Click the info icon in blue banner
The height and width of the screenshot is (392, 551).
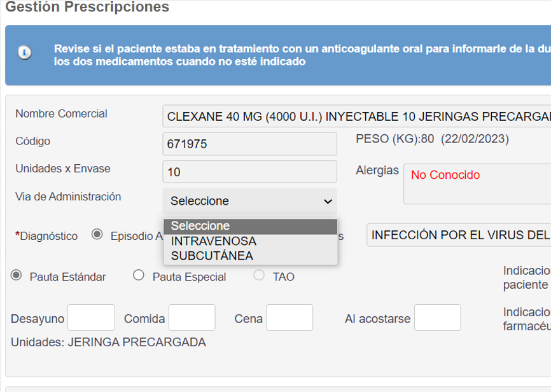pos(25,53)
